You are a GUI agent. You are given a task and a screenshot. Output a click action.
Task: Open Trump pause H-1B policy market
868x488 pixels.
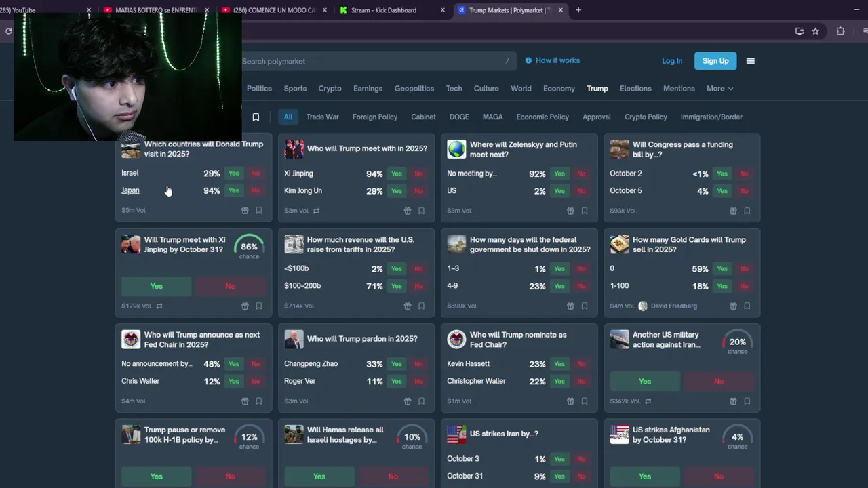pyautogui.click(x=184, y=434)
